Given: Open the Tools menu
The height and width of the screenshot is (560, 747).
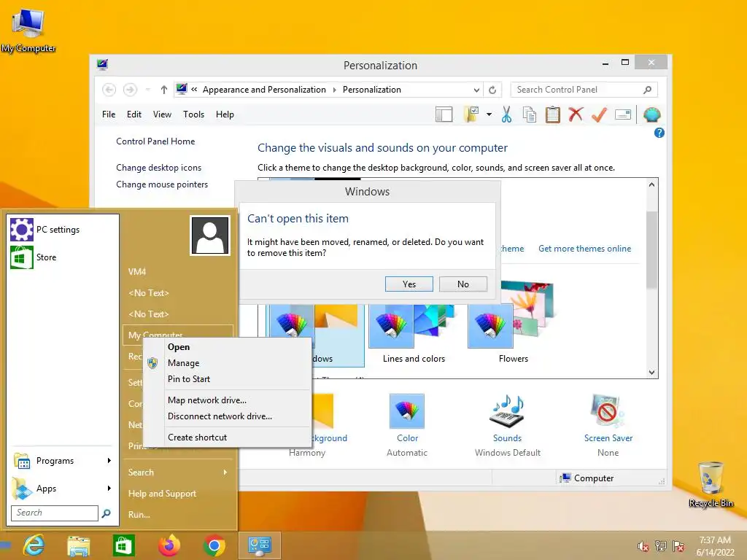Looking at the screenshot, I should pyautogui.click(x=193, y=114).
